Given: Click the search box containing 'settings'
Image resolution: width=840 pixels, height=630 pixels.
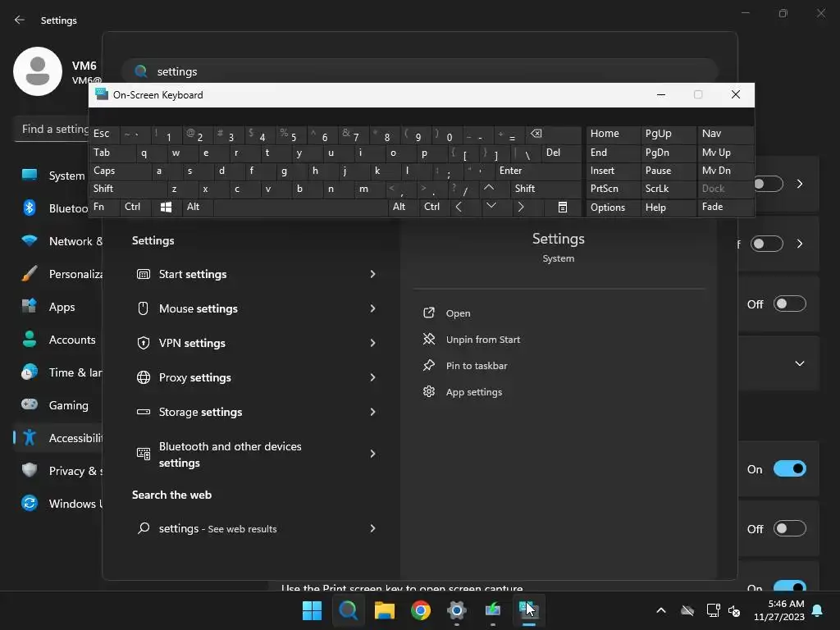Looking at the screenshot, I should 420,71.
